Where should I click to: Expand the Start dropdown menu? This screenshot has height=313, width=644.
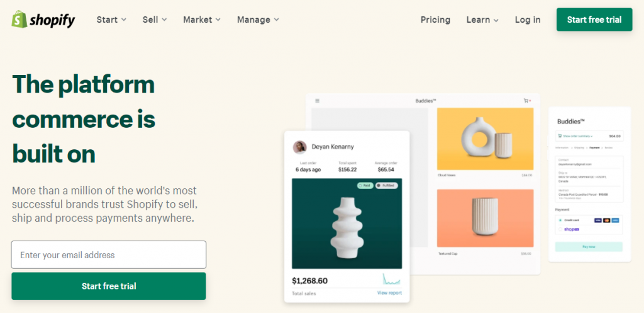click(111, 20)
